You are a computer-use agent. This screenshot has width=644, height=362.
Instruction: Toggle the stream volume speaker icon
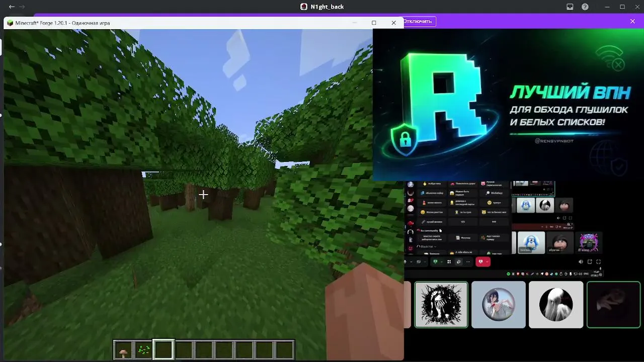(581, 261)
